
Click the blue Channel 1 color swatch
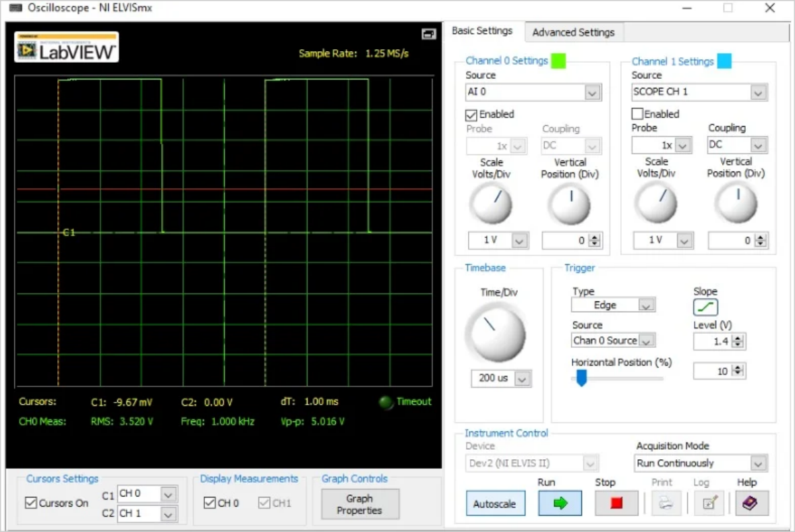coord(724,61)
